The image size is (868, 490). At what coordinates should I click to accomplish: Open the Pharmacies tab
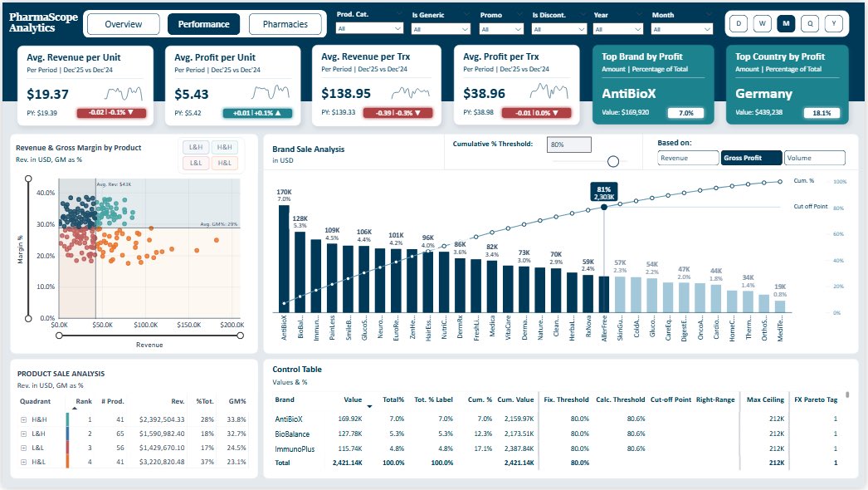285,24
